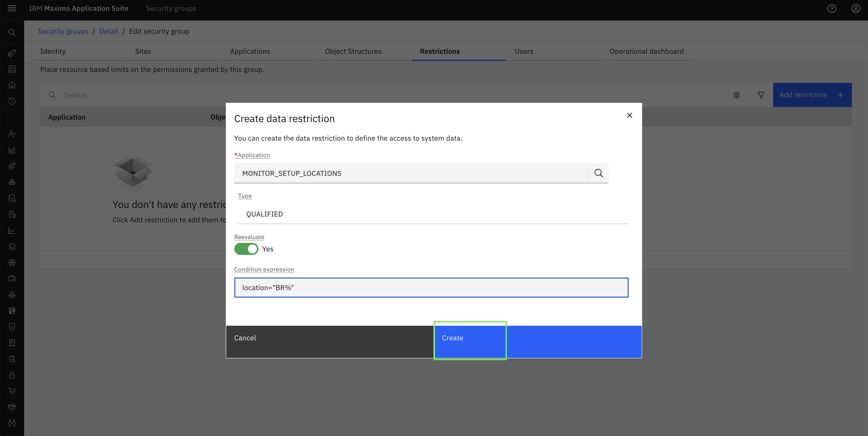Viewport: 868px width, 436px height.
Task: Open the two people sidebar icon
Action: 12,423
